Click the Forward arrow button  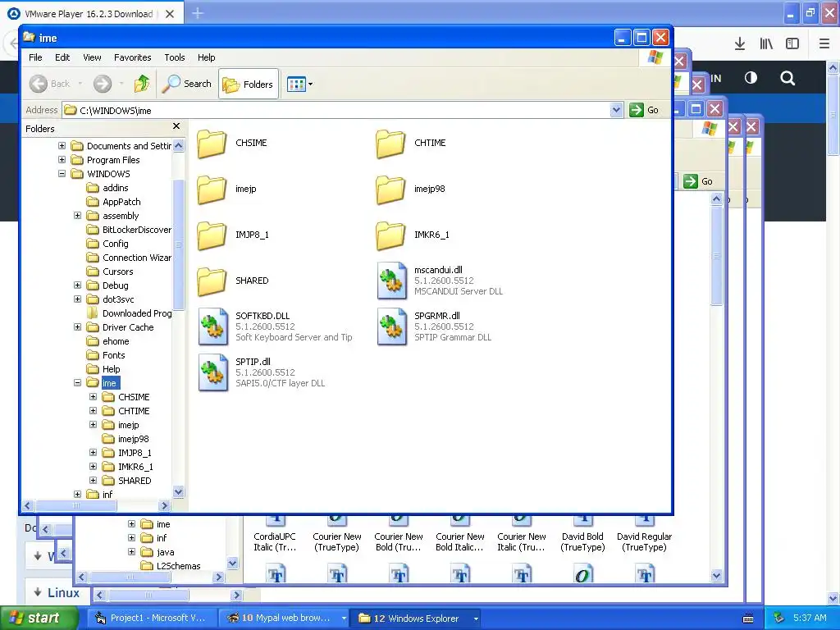(103, 84)
